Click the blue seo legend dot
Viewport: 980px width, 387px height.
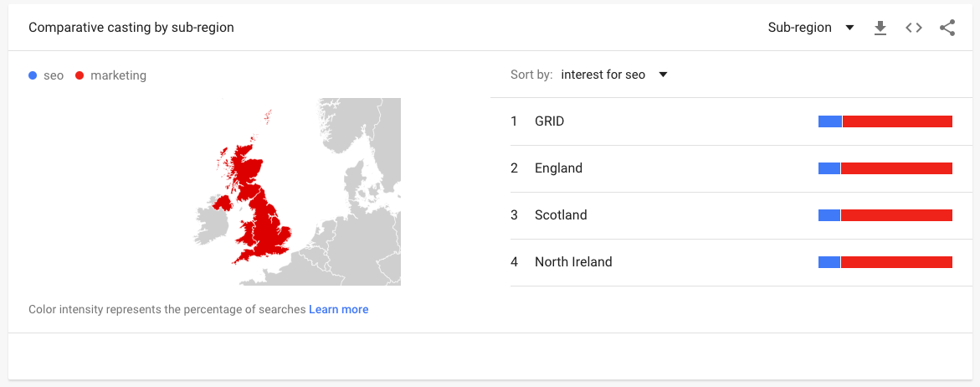tap(33, 75)
